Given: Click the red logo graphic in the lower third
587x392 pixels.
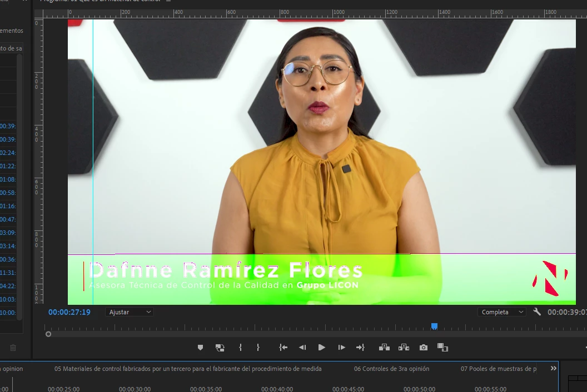Looking at the screenshot, I should click(x=550, y=278).
